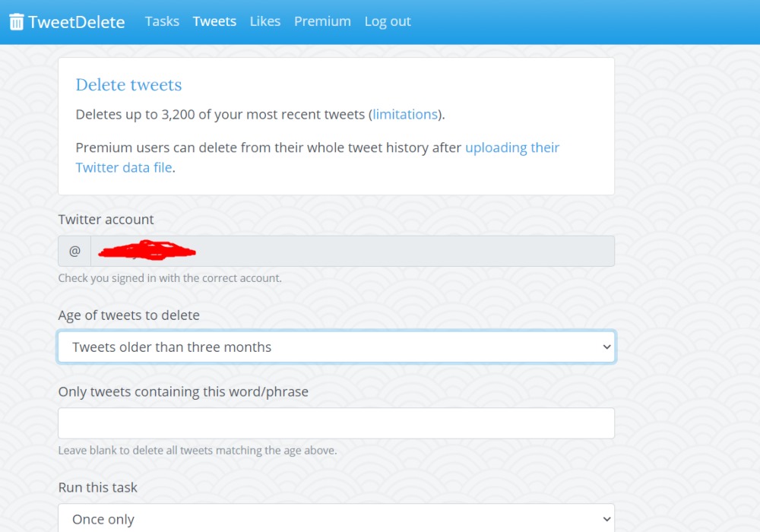This screenshot has height=532, width=760.
Task: Click 'Check you signed in with the correct account.' hint
Action: pos(169,278)
